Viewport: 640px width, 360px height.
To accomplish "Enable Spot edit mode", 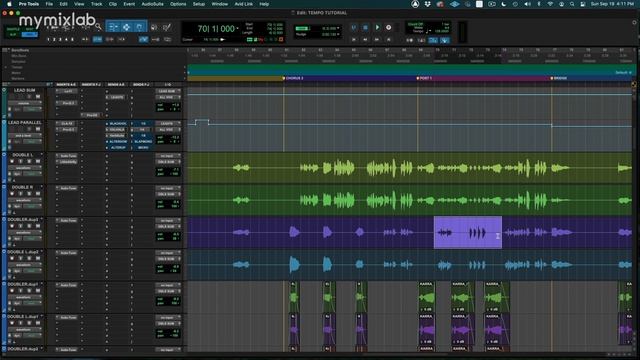I will click(29, 29).
